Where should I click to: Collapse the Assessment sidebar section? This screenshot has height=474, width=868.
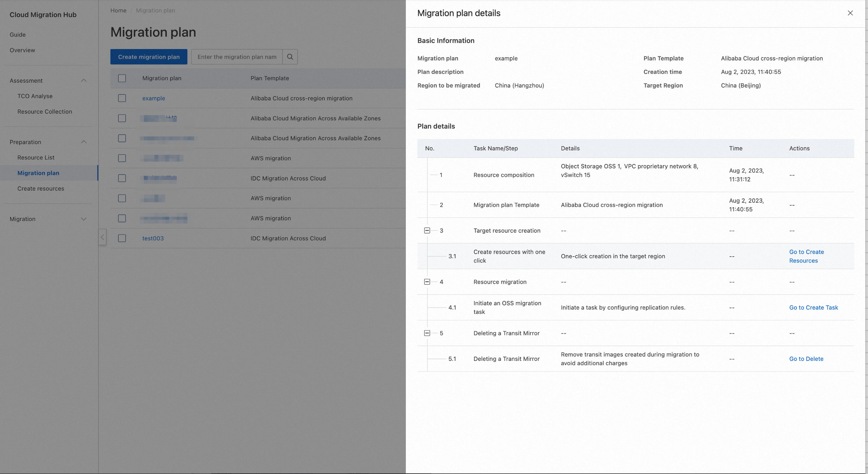[x=84, y=80]
